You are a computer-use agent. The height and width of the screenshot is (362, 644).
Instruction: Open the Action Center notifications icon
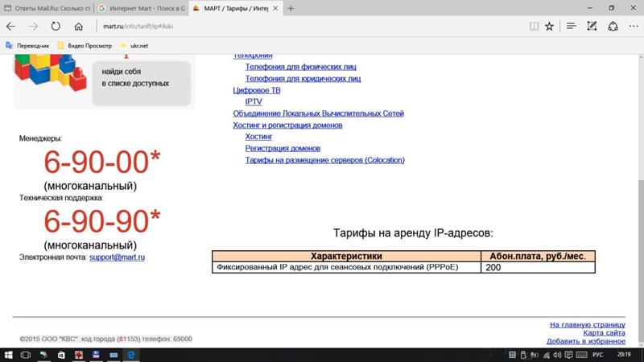click(x=568, y=355)
